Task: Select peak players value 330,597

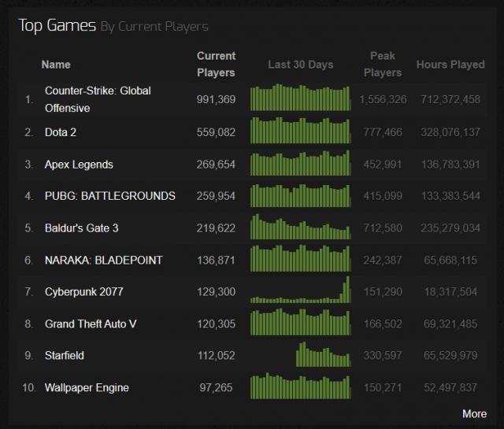Action: (383, 356)
